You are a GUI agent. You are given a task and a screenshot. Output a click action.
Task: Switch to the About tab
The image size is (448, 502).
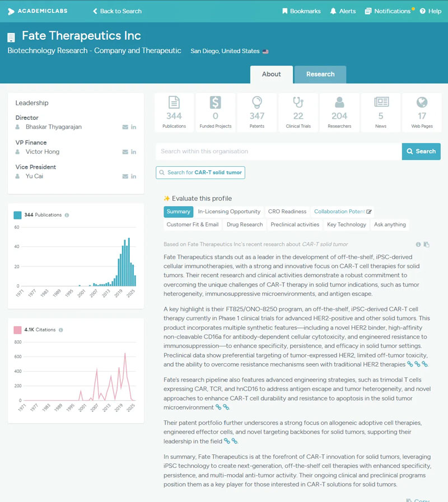tap(272, 74)
